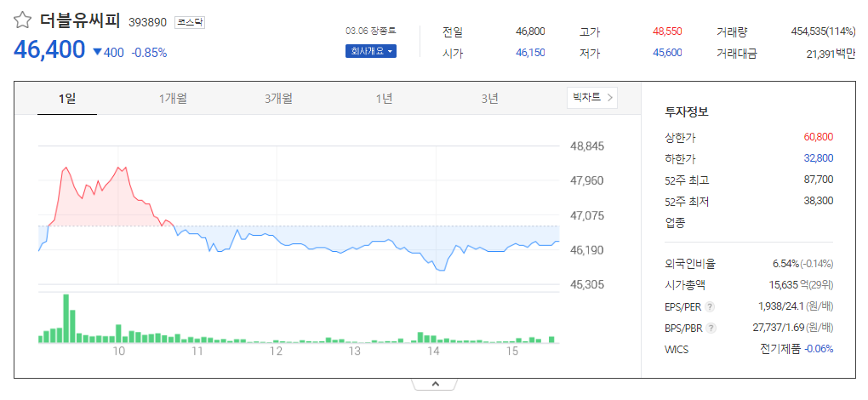Click the 03.06 장종료 status text
Screen dimensions: 868x400
tap(371, 31)
